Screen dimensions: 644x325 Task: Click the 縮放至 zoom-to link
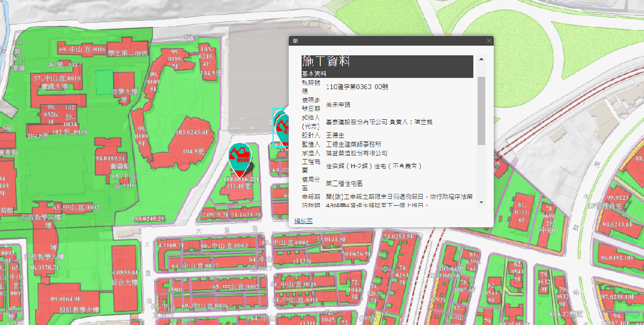point(303,221)
